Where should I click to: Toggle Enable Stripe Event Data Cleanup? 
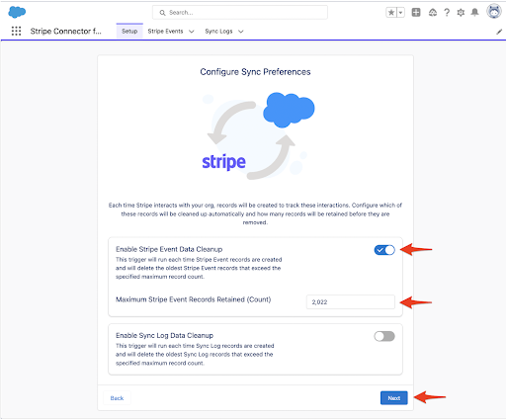tap(384, 250)
